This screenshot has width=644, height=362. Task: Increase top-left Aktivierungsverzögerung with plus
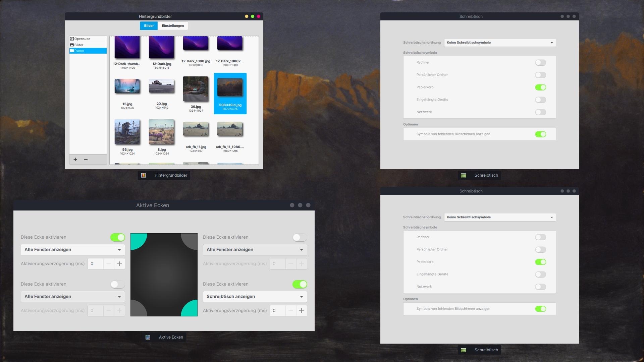coord(119,264)
